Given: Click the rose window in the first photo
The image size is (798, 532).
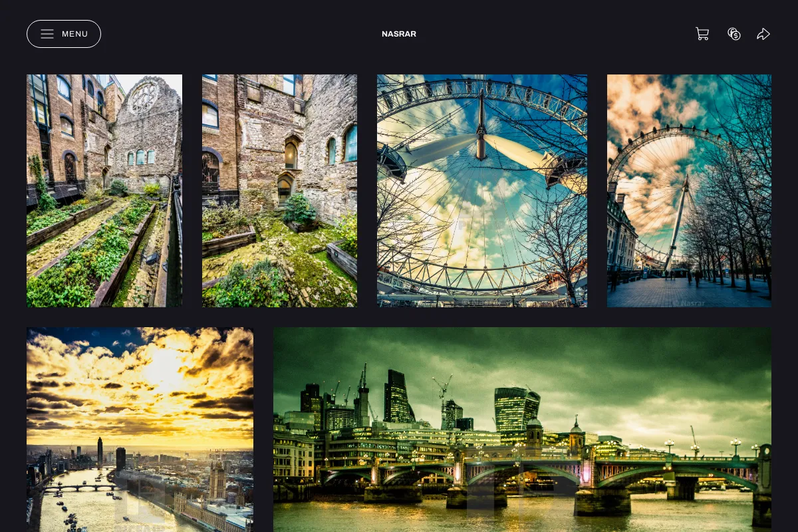Looking at the screenshot, I should 143,98.
